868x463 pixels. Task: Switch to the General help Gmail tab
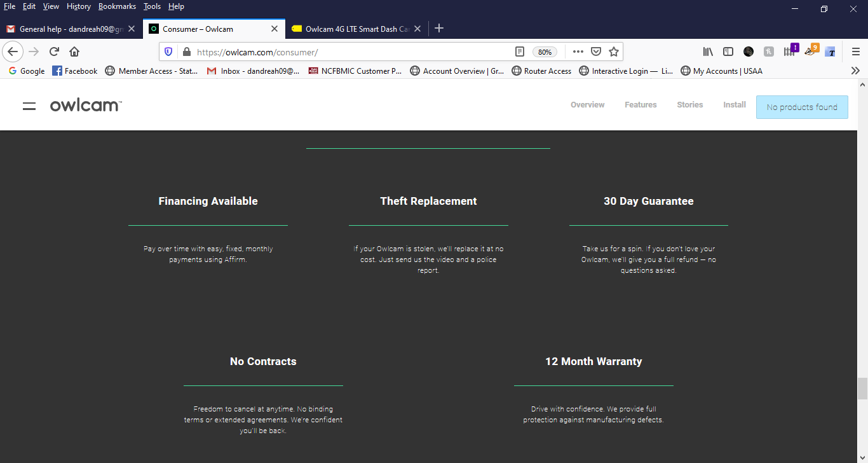[x=71, y=29]
